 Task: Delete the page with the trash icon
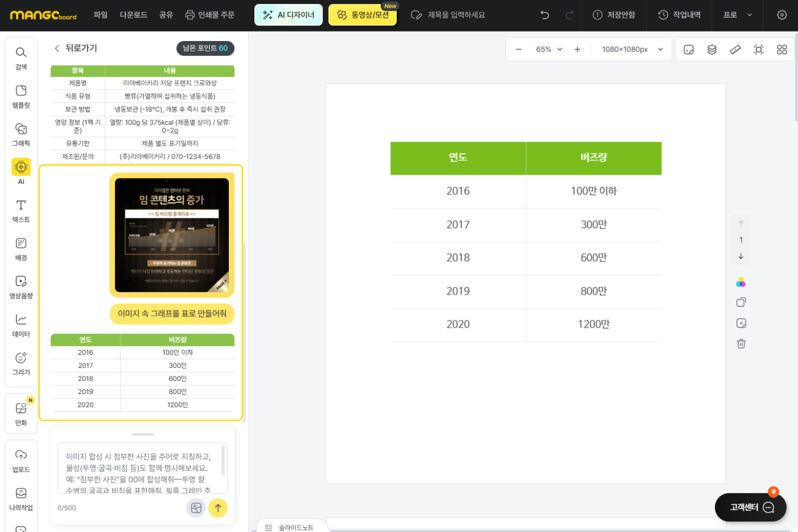pyautogui.click(x=741, y=344)
